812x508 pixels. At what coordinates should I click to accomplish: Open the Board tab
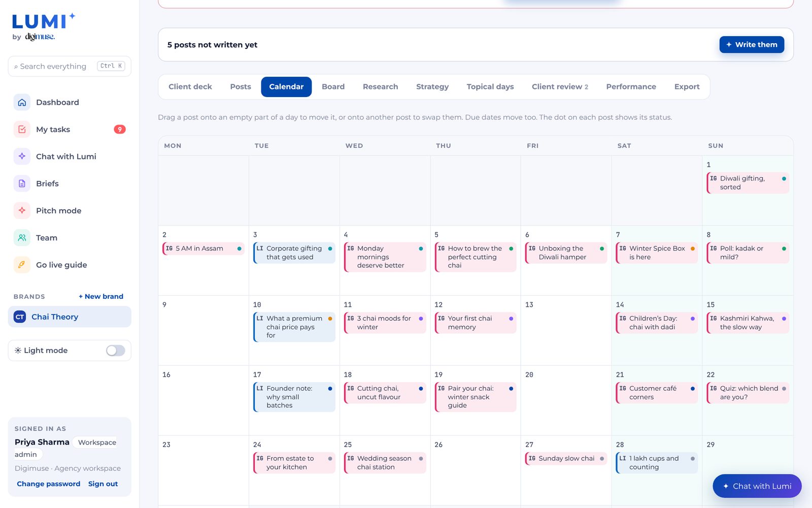pos(333,87)
